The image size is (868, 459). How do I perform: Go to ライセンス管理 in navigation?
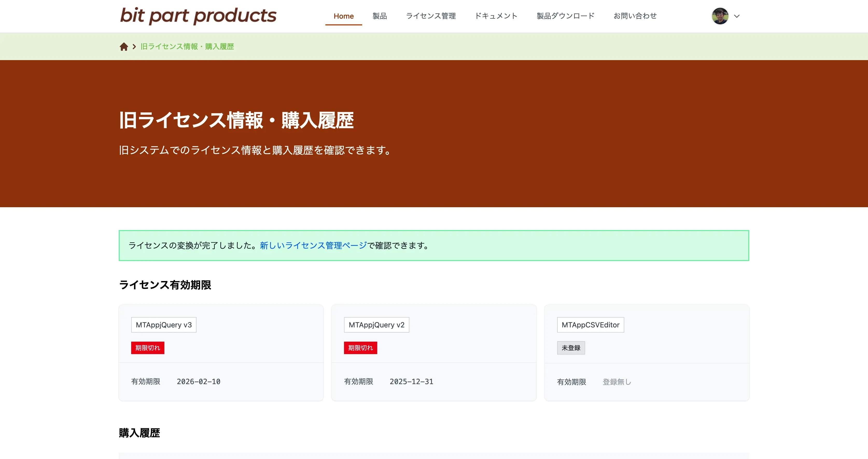click(x=431, y=16)
